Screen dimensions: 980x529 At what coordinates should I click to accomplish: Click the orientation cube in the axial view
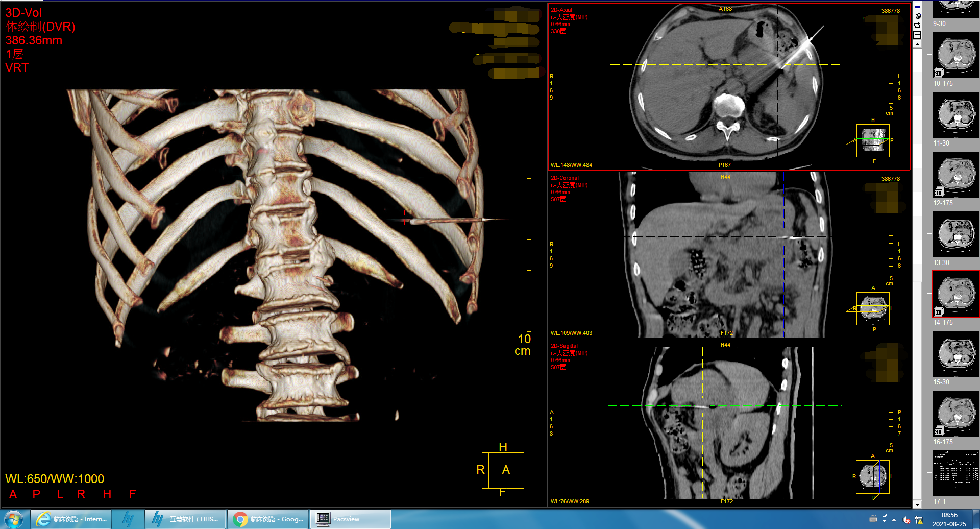click(873, 140)
